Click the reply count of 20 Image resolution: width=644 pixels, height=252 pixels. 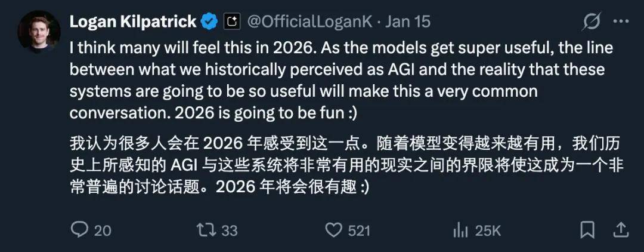[103, 231]
